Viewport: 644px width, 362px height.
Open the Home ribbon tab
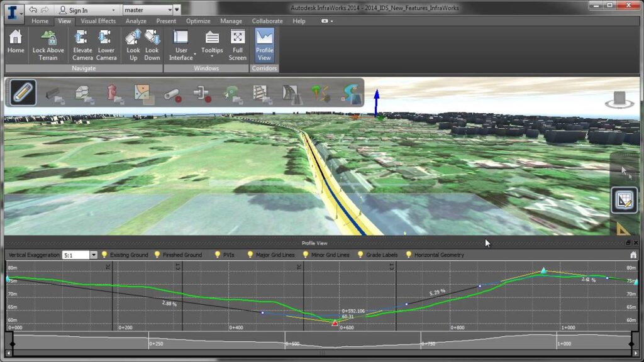click(40, 21)
